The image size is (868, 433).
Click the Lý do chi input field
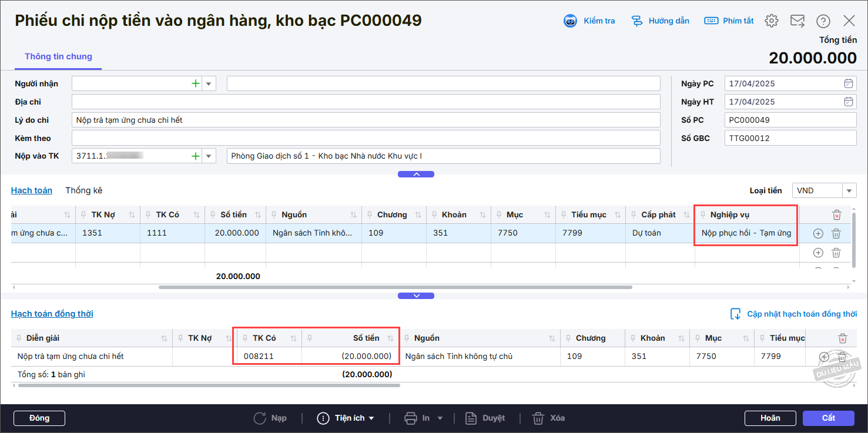coord(366,120)
